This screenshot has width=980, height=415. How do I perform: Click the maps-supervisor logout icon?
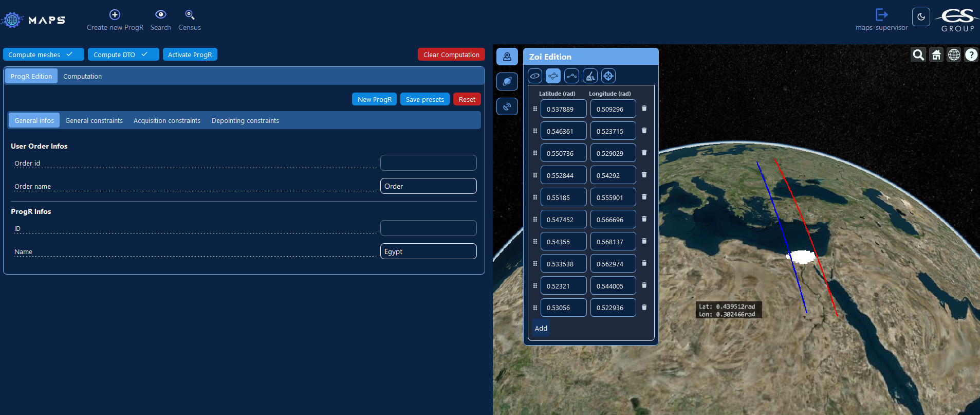coord(881,14)
